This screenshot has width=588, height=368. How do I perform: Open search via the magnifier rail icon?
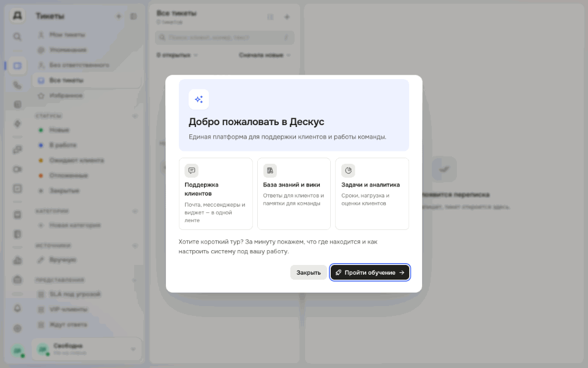click(17, 36)
